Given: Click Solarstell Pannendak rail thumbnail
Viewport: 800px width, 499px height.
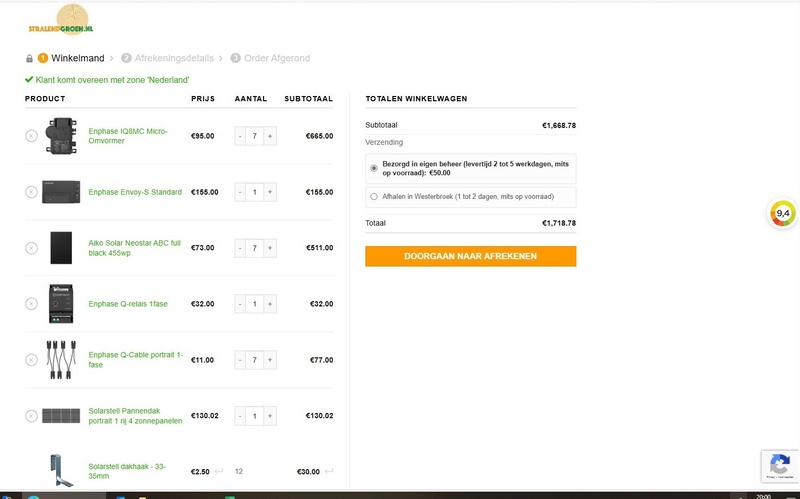Looking at the screenshot, I should (x=61, y=416).
